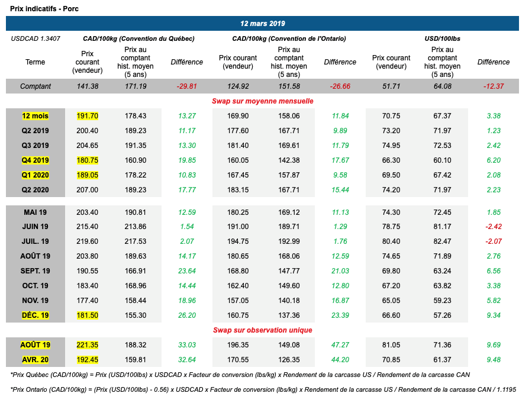Select the red -29.81 difference value
Viewport: 532px width, 406px height.
(186, 86)
